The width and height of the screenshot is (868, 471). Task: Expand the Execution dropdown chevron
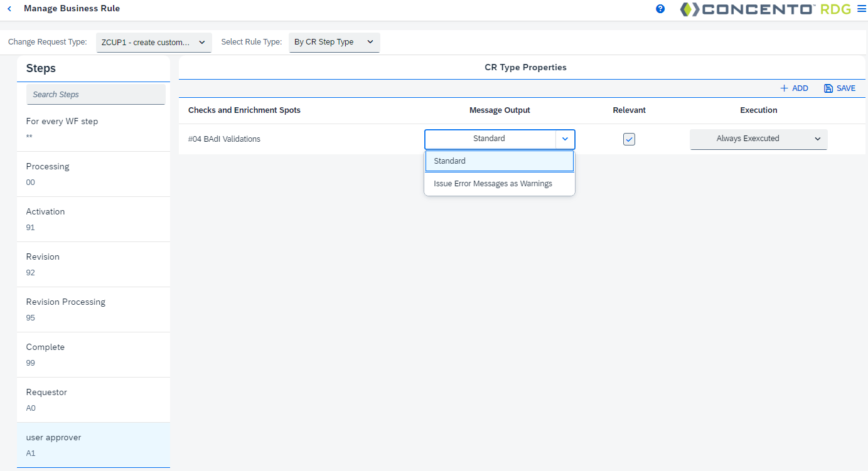click(x=817, y=139)
